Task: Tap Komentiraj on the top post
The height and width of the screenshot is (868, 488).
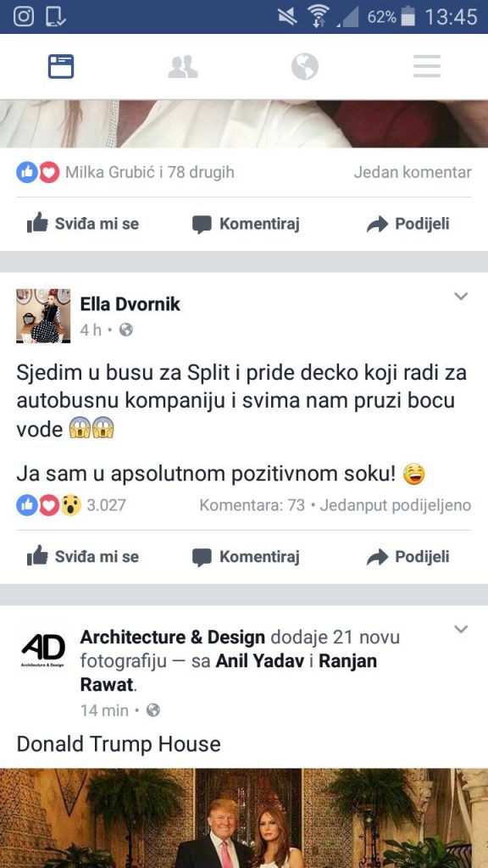Action: coord(246,224)
